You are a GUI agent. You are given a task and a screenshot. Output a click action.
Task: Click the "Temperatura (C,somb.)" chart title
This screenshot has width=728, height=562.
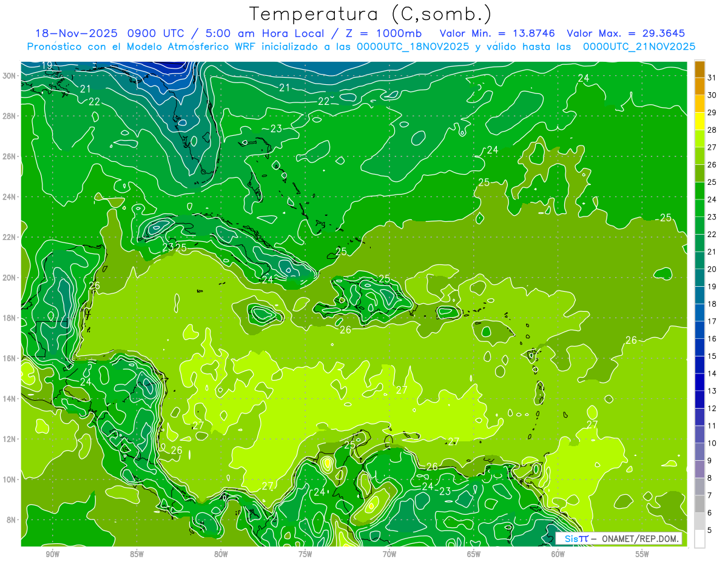(x=371, y=14)
